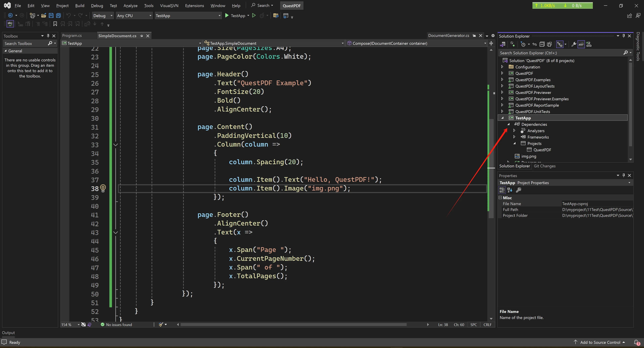Click the Save All icon
644x348 pixels.
pyautogui.click(x=58, y=15)
